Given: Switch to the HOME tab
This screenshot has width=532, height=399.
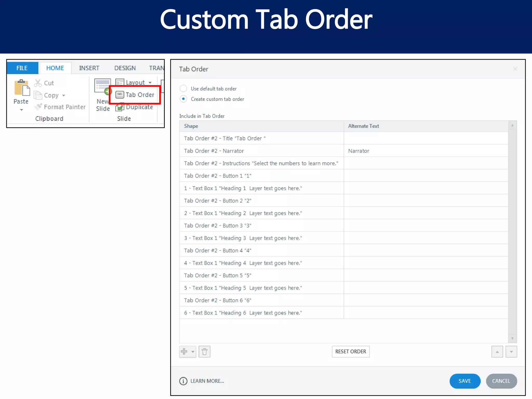Looking at the screenshot, I should coord(55,68).
